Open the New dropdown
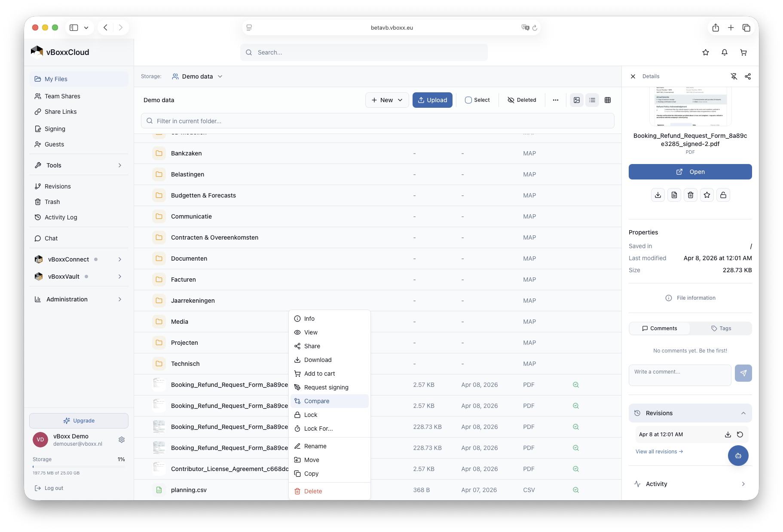 pyautogui.click(x=387, y=100)
